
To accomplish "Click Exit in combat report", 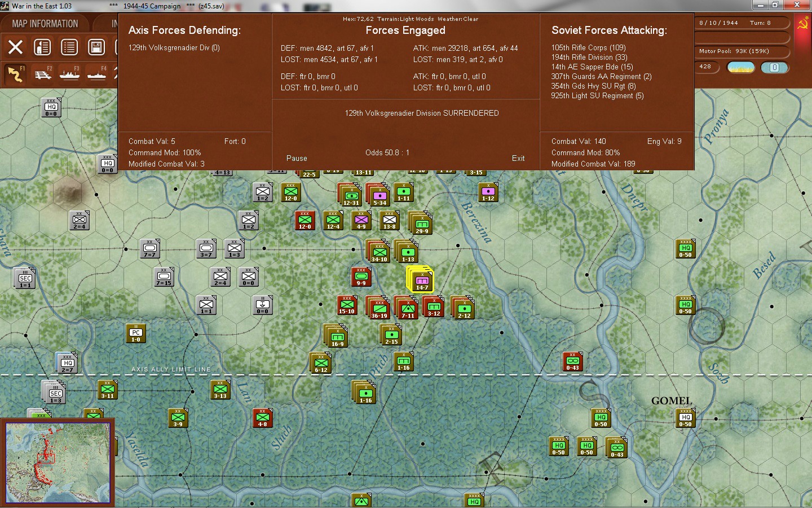I will point(518,159).
